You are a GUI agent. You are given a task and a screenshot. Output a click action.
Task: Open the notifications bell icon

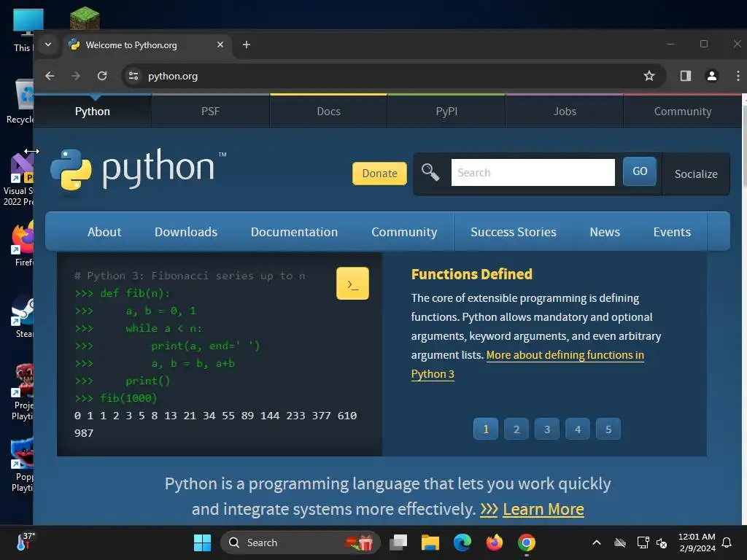(727, 542)
